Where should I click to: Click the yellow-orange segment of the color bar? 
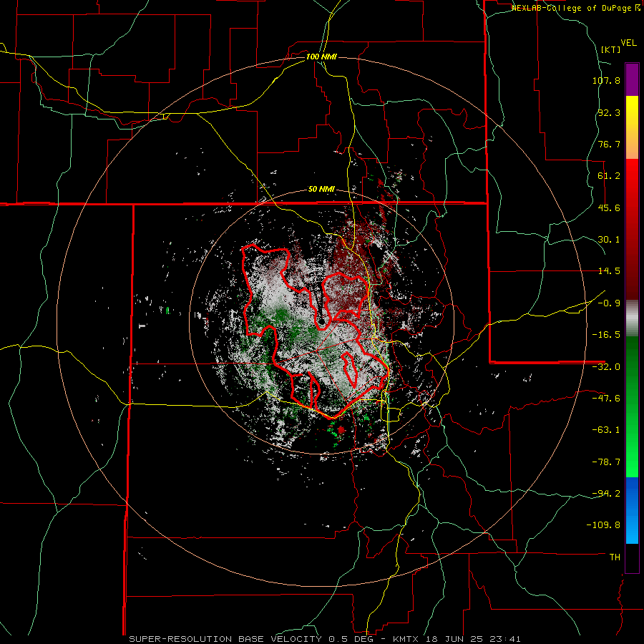tap(632, 127)
